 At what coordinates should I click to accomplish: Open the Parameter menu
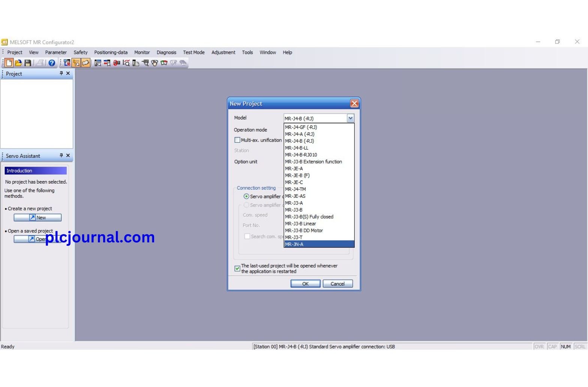[x=56, y=52]
